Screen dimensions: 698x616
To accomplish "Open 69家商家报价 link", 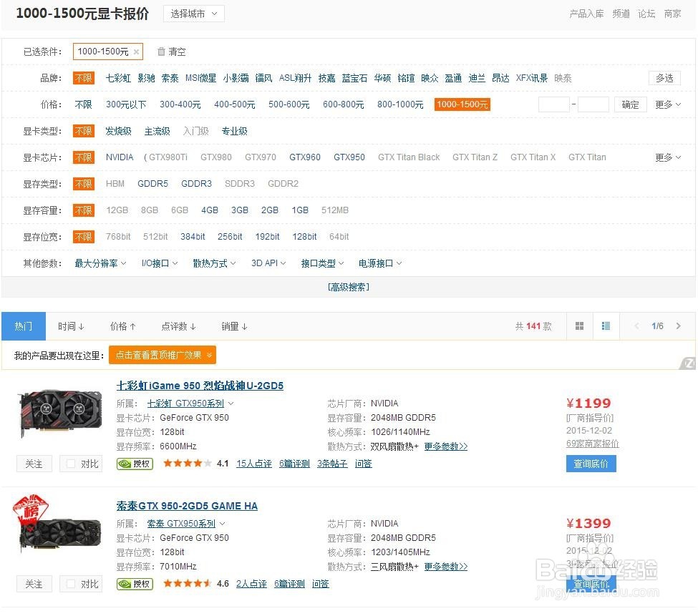I will 593,444.
